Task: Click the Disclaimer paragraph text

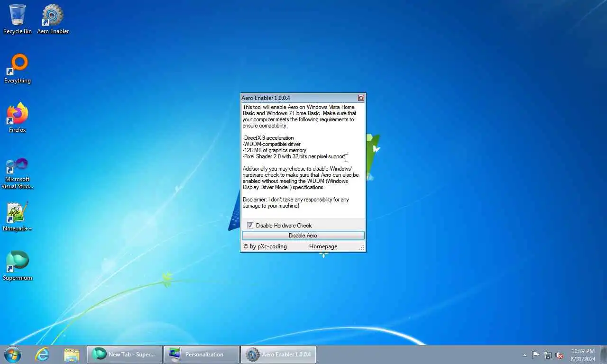Action: click(296, 203)
